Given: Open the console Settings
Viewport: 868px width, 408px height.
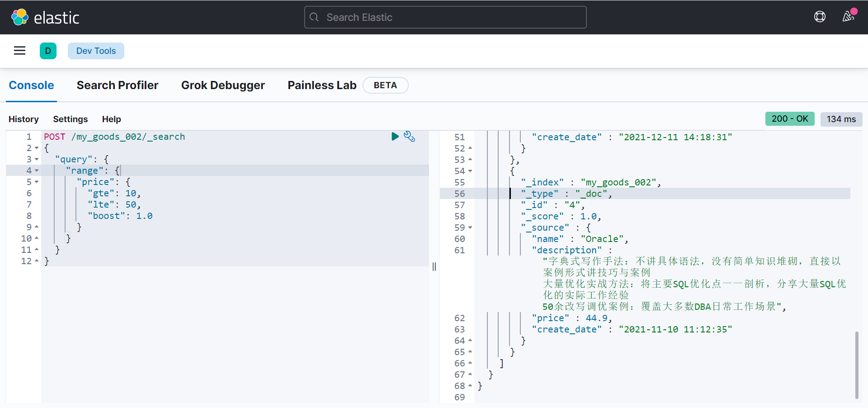Looking at the screenshot, I should point(71,119).
